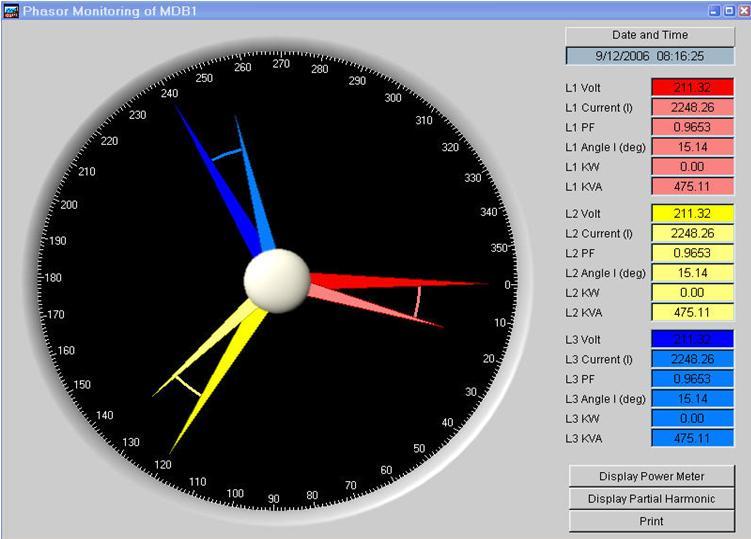
Task: Click the Date and Time header
Action: pos(650,35)
